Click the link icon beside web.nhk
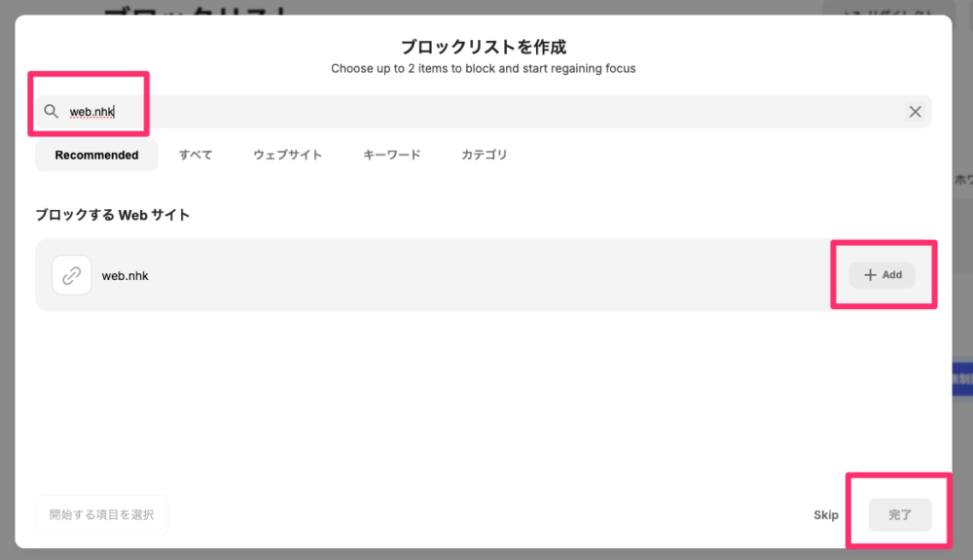 (71, 275)
